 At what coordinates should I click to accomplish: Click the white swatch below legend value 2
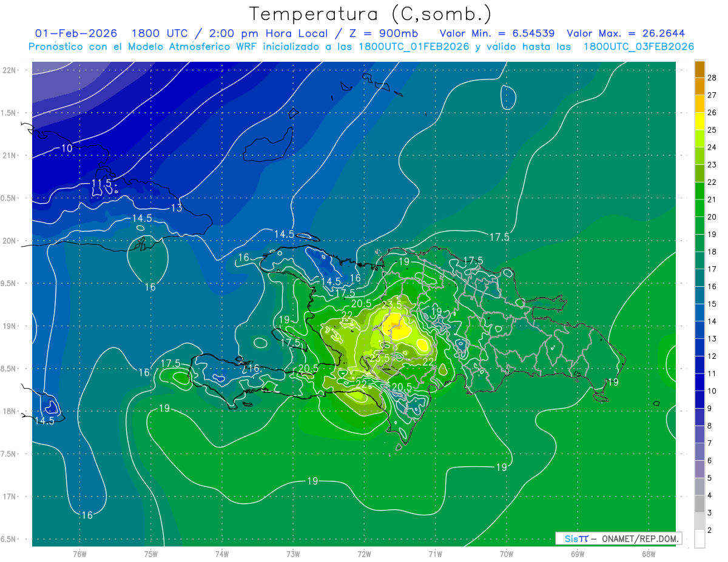[x=699, y=538]
